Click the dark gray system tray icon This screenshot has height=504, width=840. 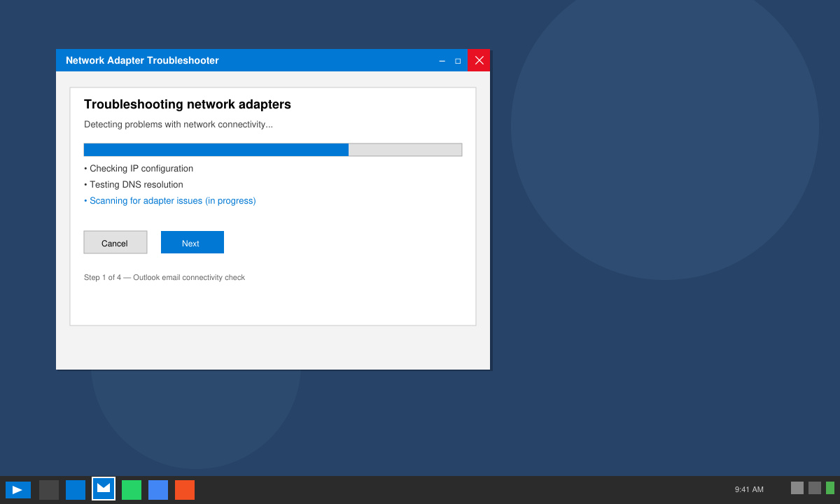[815, 488]
